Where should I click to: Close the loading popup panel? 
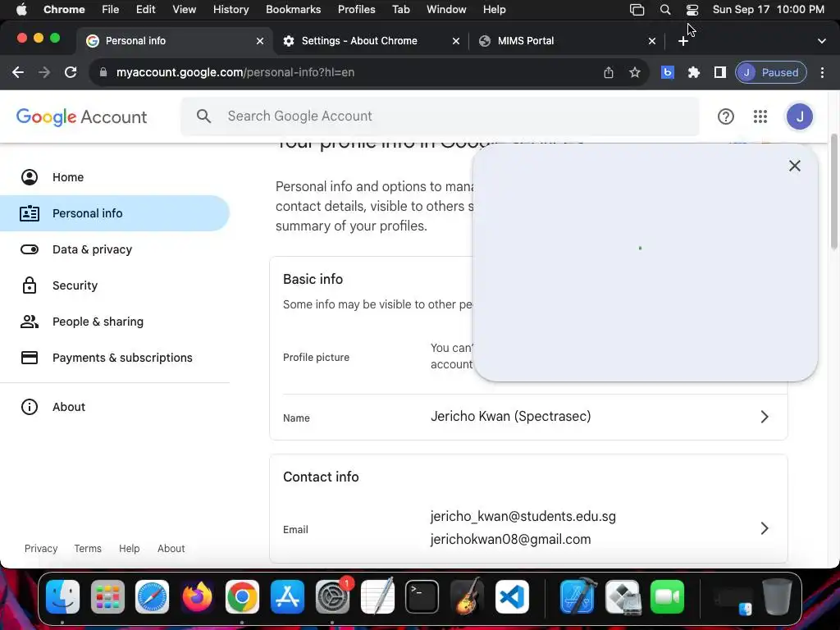[795, 166]
